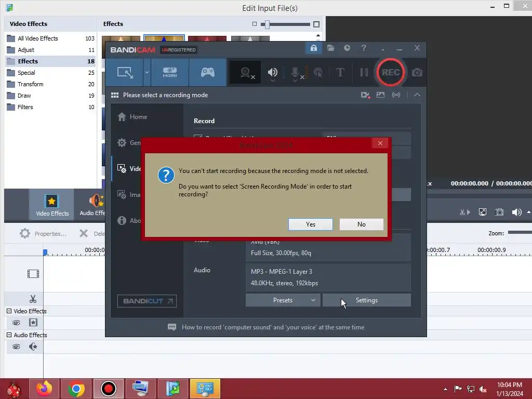Image resolution: width=532 pixels, height=399 pixels.
Task: Open About tab in Bandicam sidebar
Action: (129, 221)
